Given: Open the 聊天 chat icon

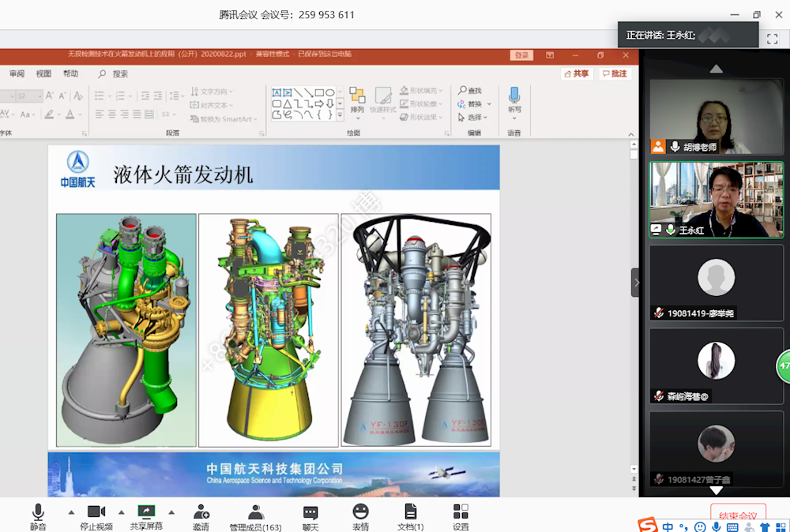Looking at the screenshot, I should click(310, 515).
